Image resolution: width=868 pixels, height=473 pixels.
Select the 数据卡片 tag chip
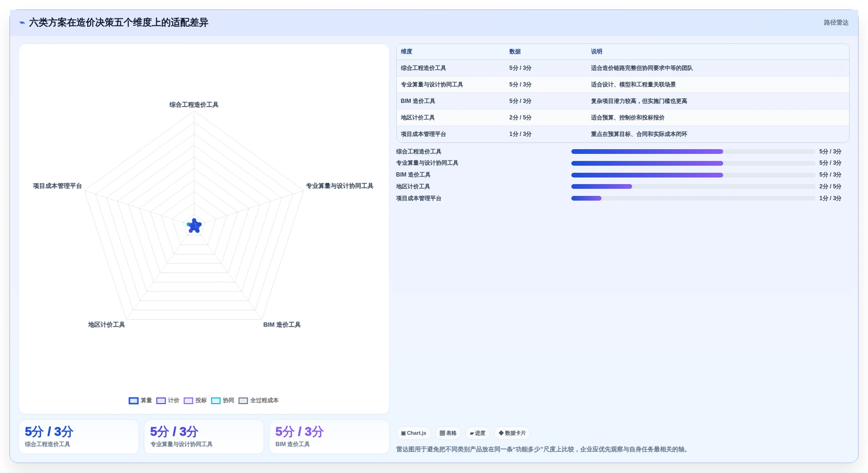tap(512, 433)
